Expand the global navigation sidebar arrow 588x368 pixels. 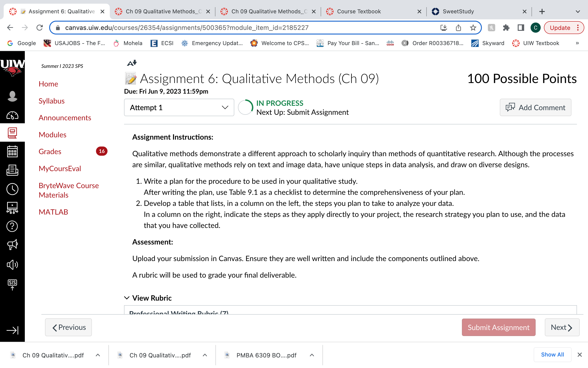tap(12, 330)
